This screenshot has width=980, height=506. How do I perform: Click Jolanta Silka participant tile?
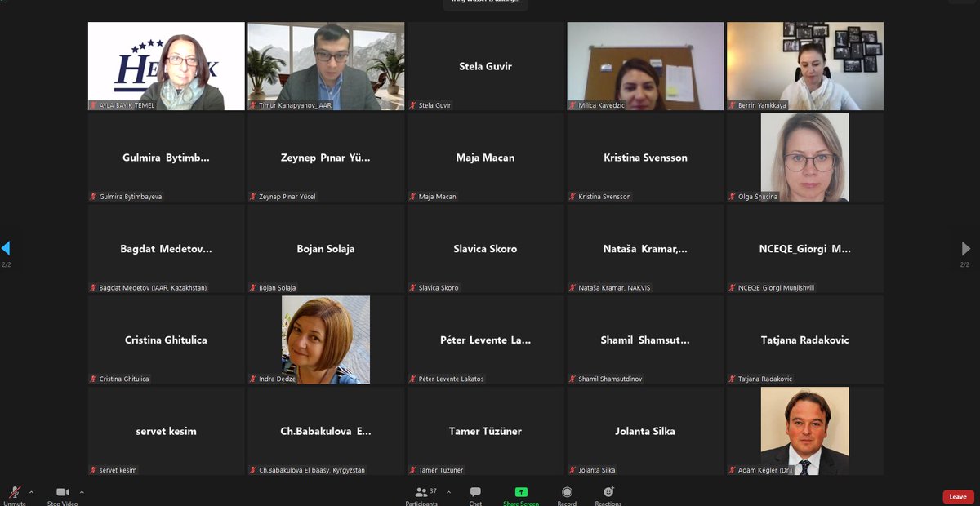pyautogui.click(x=645, y=431)
